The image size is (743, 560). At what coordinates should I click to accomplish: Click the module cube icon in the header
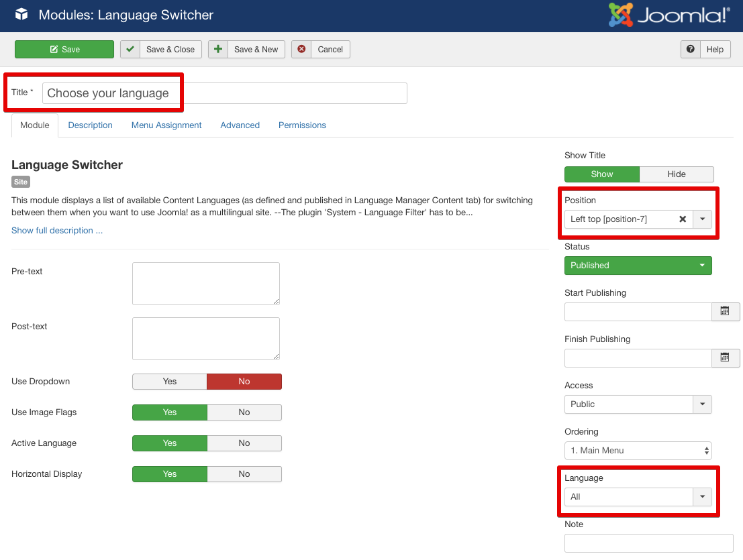(21, 14)
